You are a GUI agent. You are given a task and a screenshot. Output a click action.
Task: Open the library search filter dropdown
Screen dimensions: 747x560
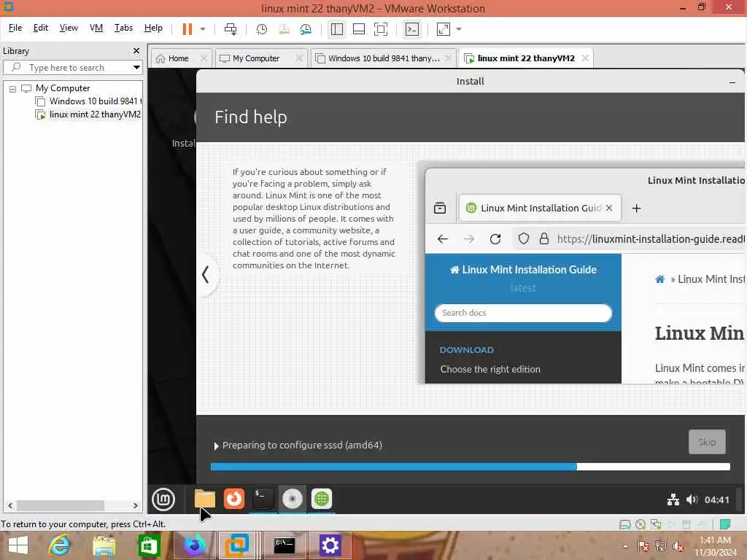pos(136,67)
